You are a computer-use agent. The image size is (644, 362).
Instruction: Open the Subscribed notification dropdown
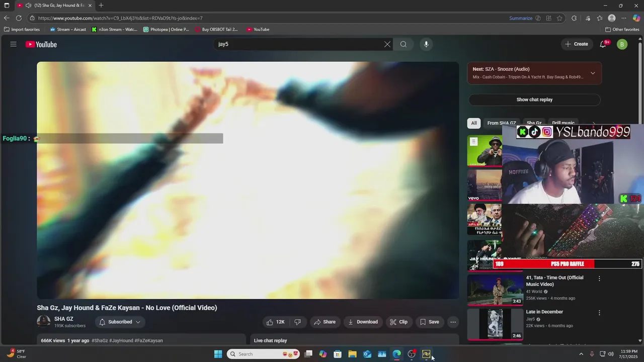click(120, 322)
